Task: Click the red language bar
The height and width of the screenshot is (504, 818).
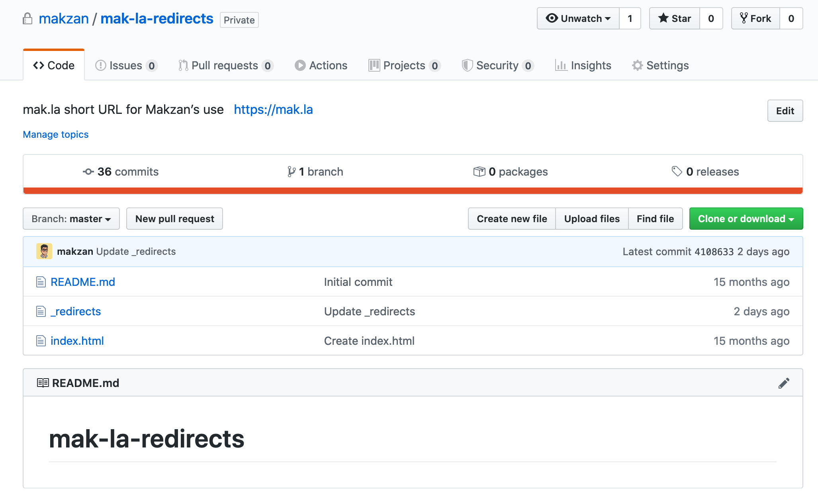Action: click(x=413, y=191)
